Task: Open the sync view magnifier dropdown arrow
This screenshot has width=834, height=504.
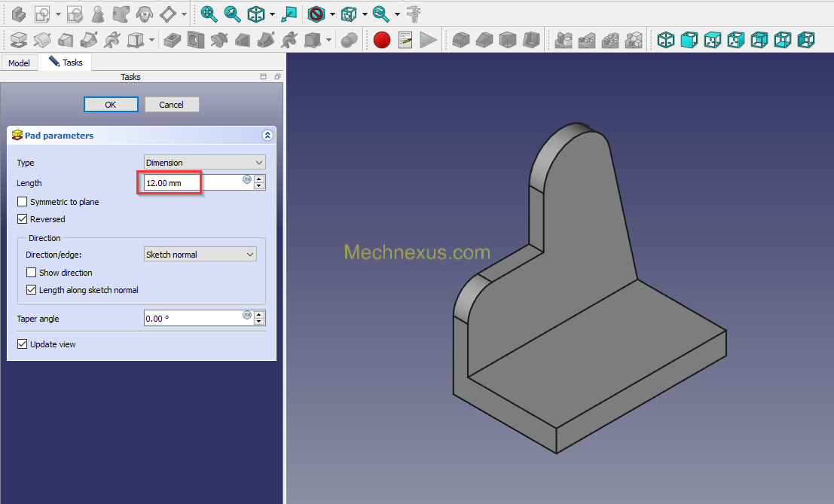Action: [397, 14]
